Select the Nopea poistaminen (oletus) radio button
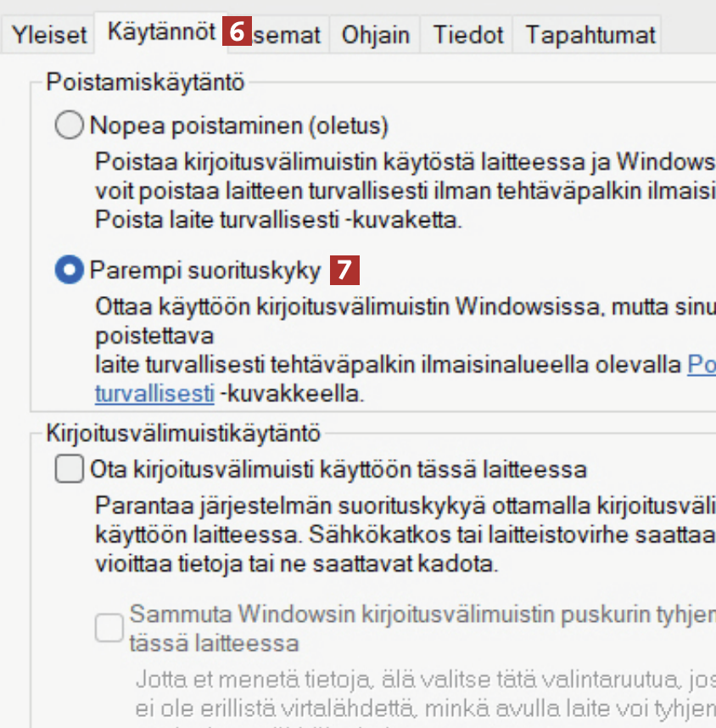 tap(68, 126)
